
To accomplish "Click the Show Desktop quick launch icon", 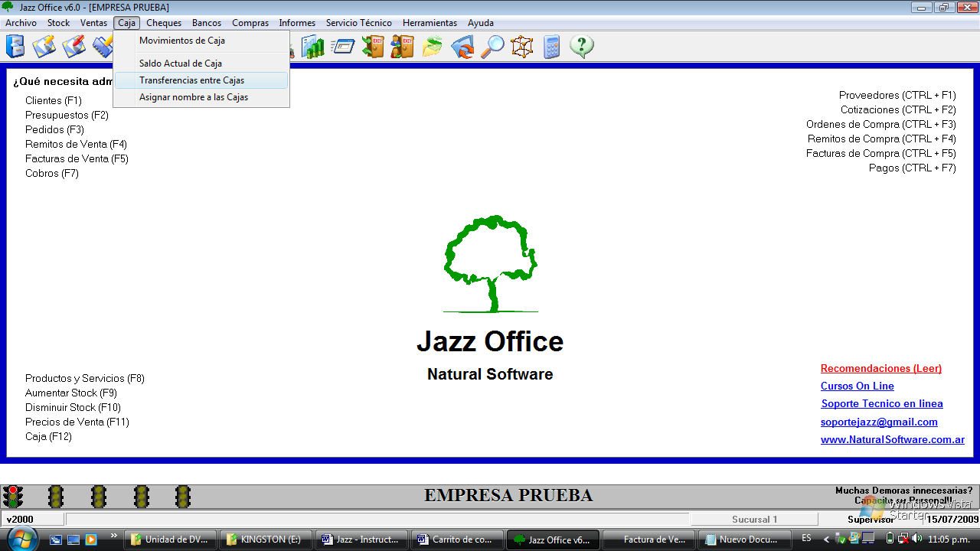I will click(x=73, y=540).
